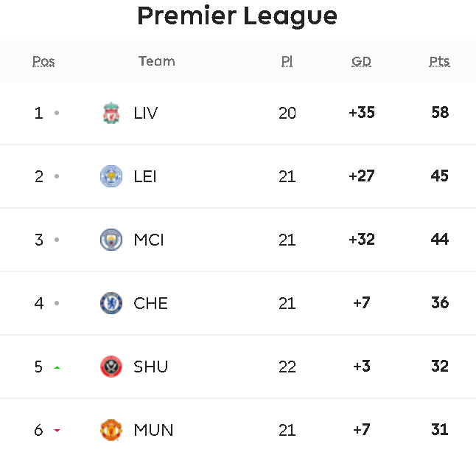Open the LEI team link
The height and width of the screenshot is (472, 476).
coord(145,176)
